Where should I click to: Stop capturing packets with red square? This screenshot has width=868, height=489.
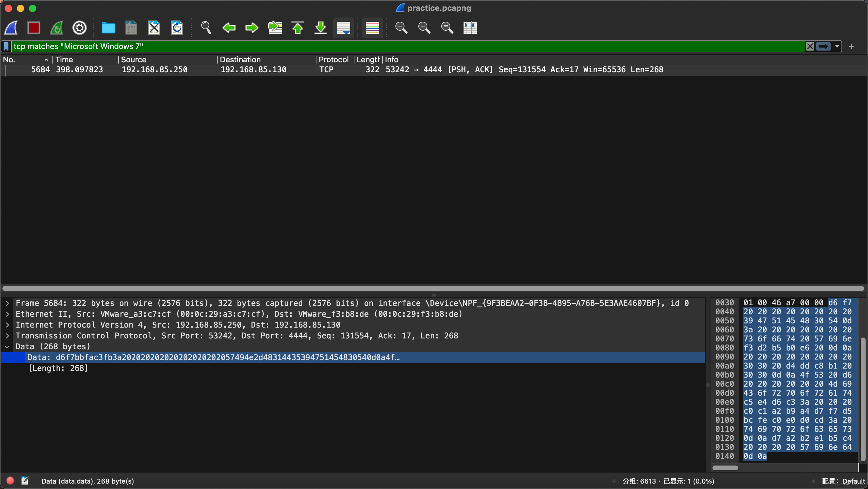pyautogui.click(x=34, y=28)
